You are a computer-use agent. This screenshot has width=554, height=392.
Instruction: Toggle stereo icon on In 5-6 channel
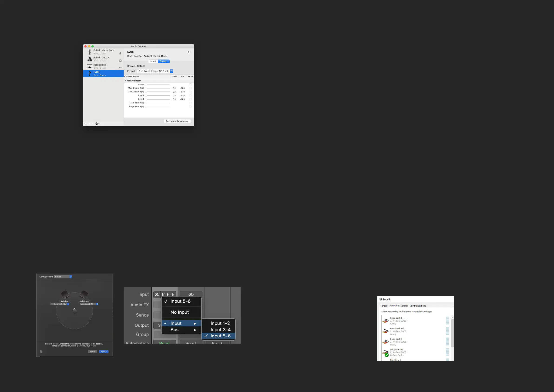(157, 294)
